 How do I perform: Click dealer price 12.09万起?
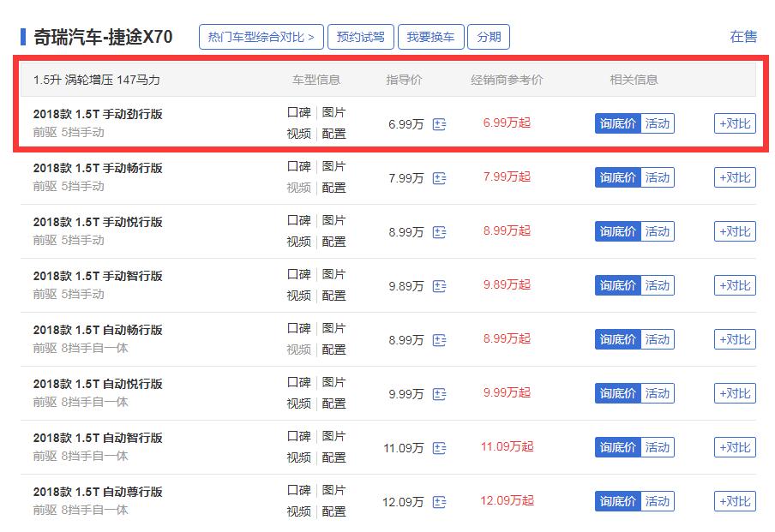click(x=508, y=501)
